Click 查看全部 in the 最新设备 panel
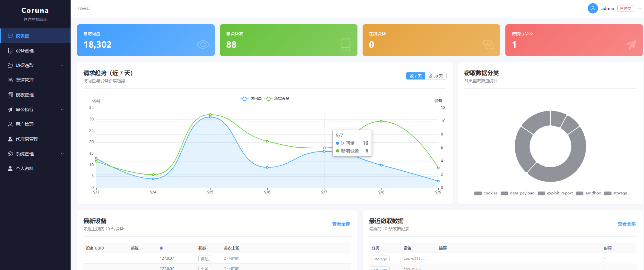 pyautogui.click(x=341, y=224)
